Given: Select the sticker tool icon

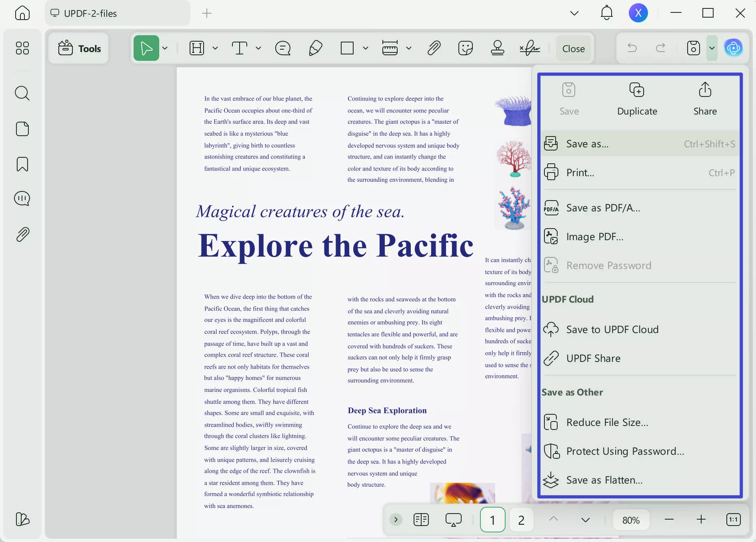Looking at the screenshot, I should tap(465, 48).
